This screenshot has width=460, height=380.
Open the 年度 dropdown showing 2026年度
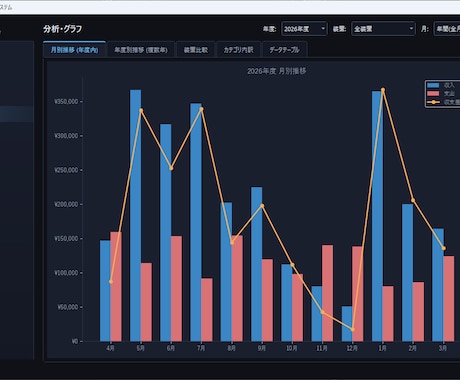coord(304,29)
